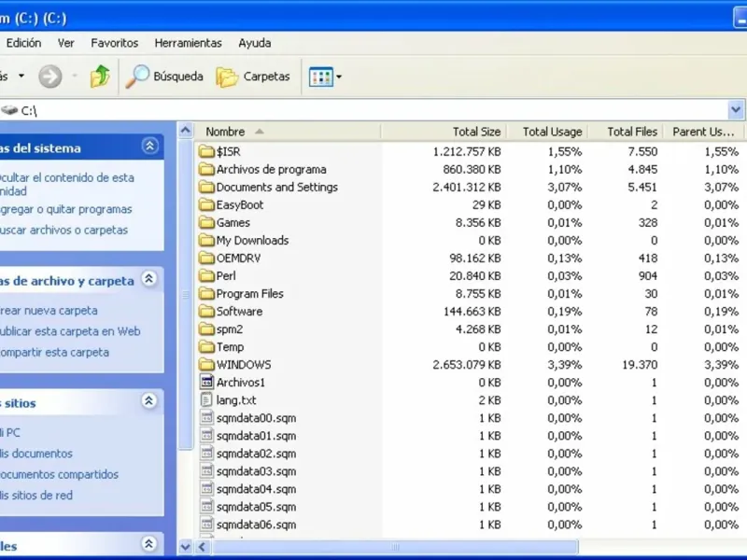Click the 2.653.079 KB size value
The image size is (747, 560).
tap(467, 365)
